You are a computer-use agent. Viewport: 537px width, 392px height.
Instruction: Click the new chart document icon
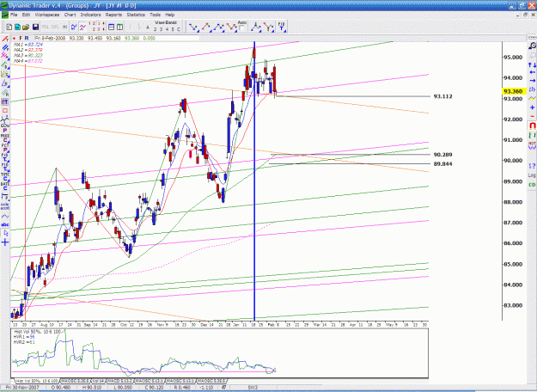point(9,27)
